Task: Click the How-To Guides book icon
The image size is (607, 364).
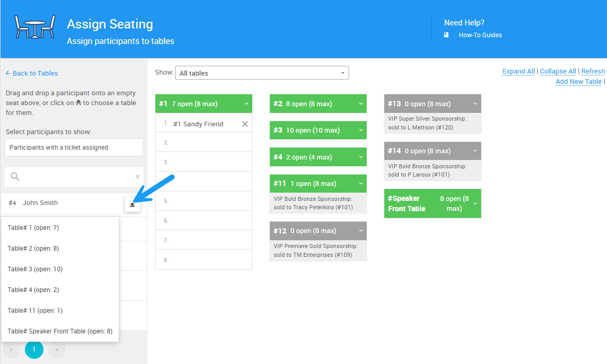Action: click(x=446, y=35)
